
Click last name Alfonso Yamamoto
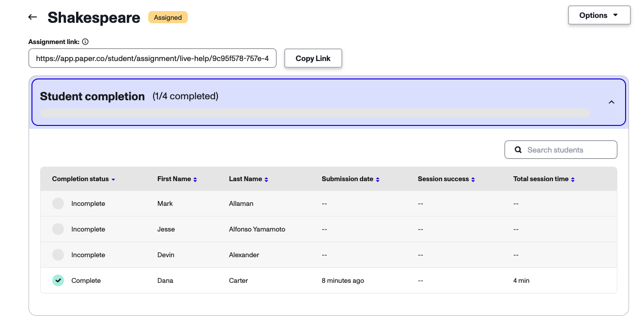(x=257, y=229)
